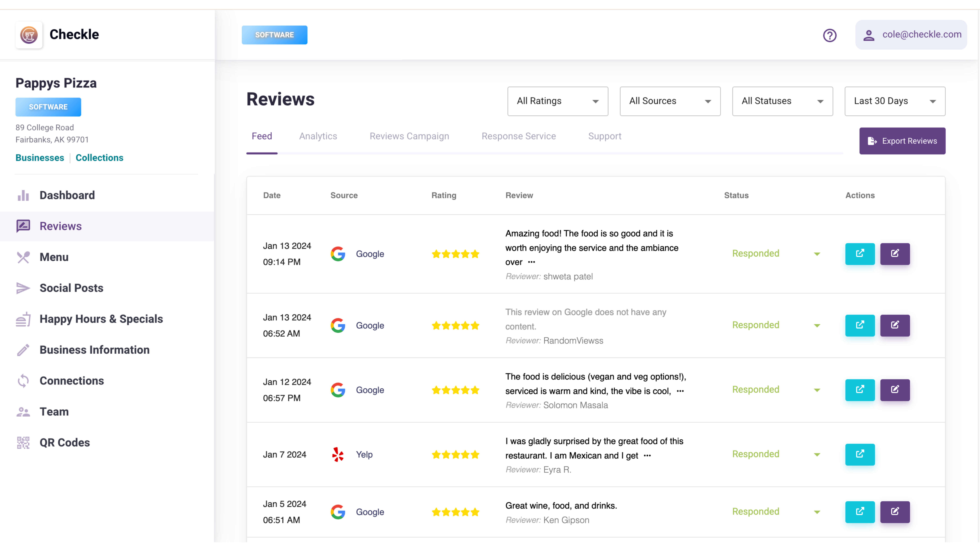Click the Reviews sidebar icon
Image resolution: width=980 pixels, height=551 pixels.
23,226
